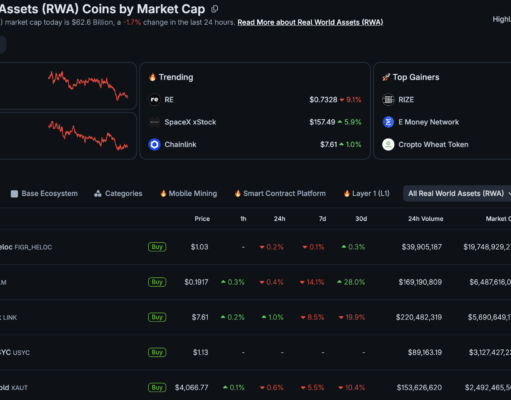511x400 pixels.
Task: Click the Layer 1 fire icon
Action: pos(347,193)
